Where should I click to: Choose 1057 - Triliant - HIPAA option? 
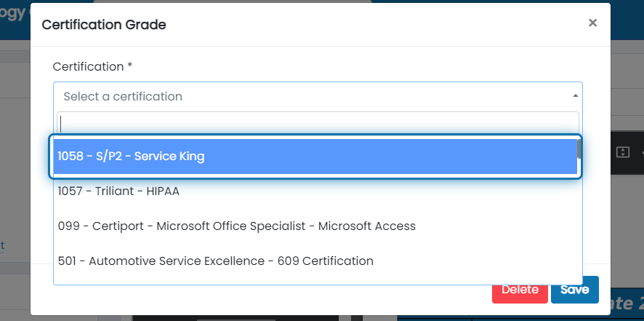tap(315, 191)
